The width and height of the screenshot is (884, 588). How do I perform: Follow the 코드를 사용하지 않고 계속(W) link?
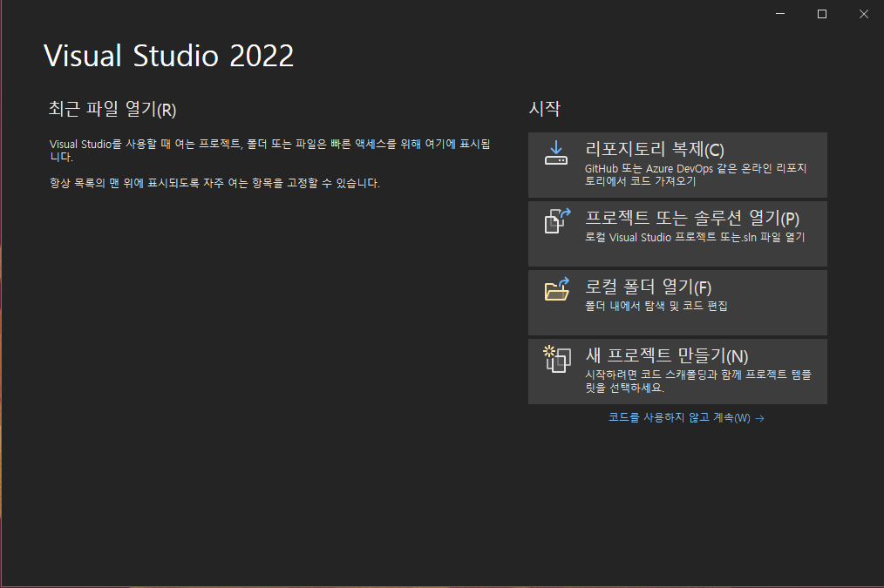coord(686,417)
